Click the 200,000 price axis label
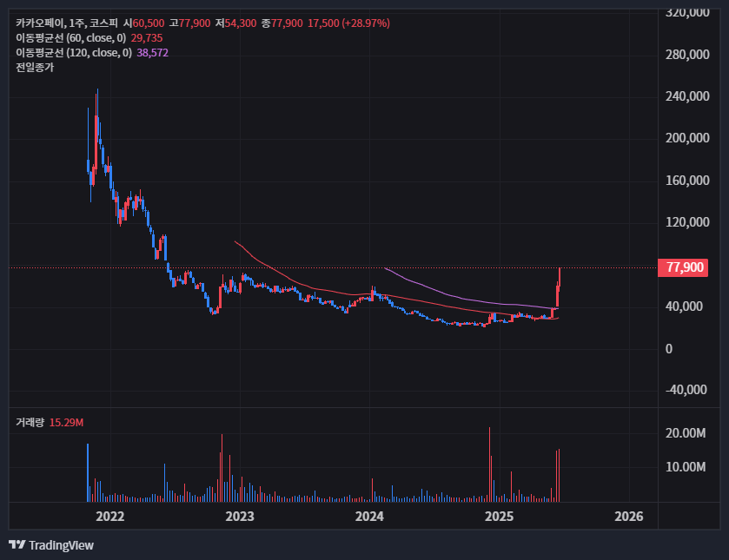This screenshot has height=560, width=729. pos(687,138)
